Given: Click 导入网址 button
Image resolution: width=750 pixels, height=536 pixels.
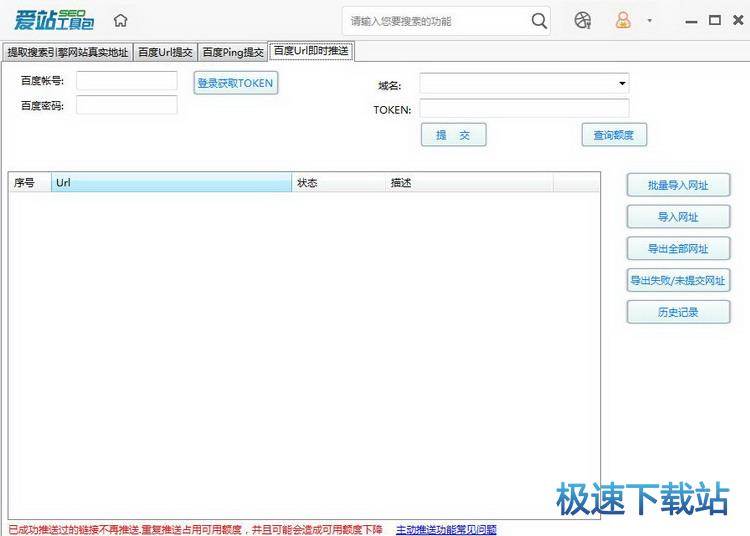Looking at the screenshot, I should point(678,217).
